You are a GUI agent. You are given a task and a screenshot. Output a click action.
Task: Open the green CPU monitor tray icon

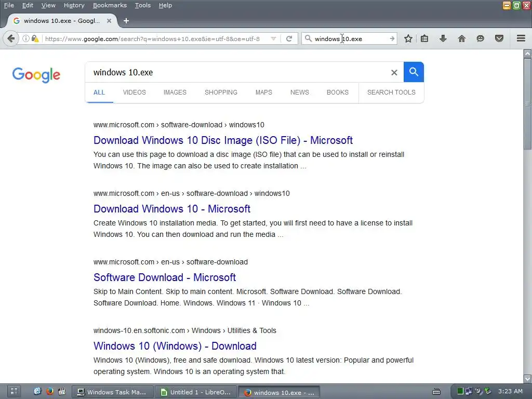(460, 391)
